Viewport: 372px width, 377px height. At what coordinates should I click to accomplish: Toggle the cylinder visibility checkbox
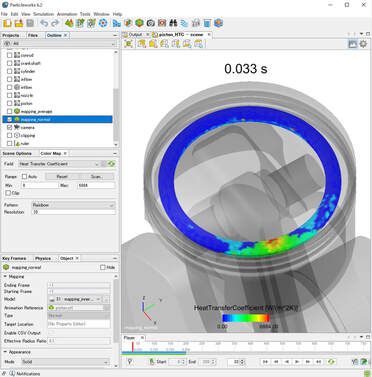(x=9, y=71)
